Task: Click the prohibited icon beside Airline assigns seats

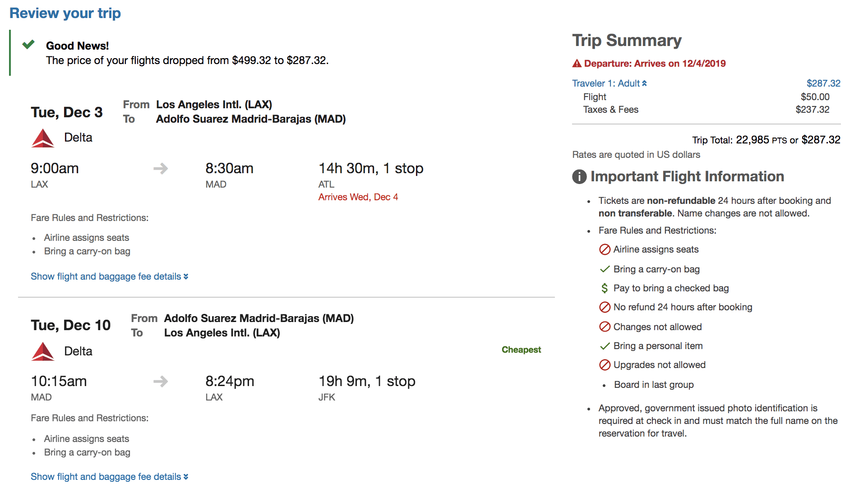Action: pyautogui.click(x=605, y=249)
